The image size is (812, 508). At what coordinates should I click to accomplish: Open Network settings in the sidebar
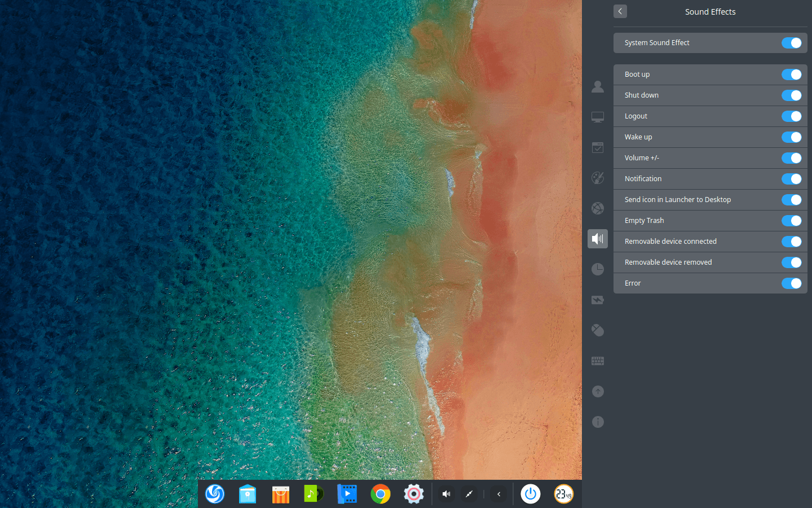tap(598, 208)
